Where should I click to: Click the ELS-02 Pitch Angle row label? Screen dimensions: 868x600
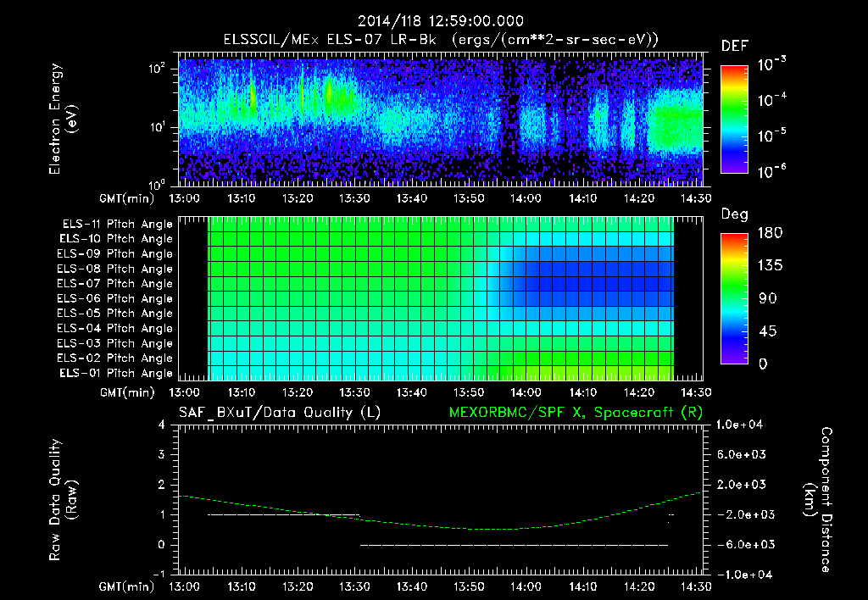pyautogui.click(x=114, y=358)
